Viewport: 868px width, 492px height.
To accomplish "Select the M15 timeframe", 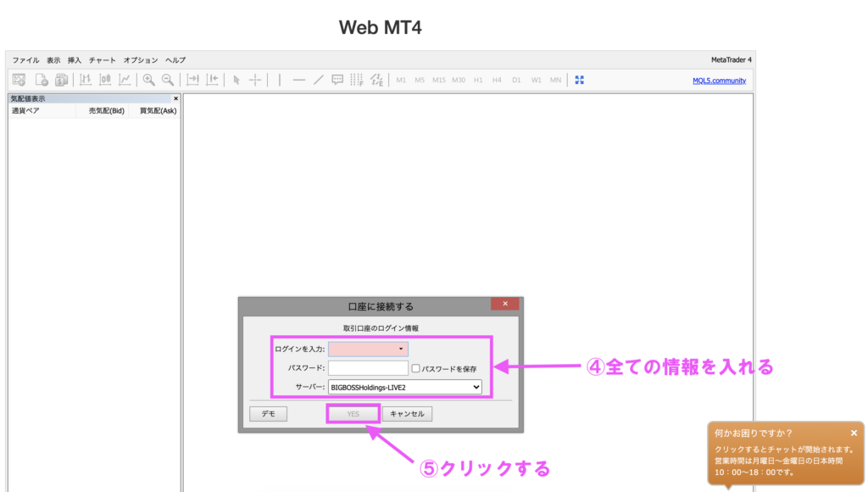I will click(x=439, y=80).
